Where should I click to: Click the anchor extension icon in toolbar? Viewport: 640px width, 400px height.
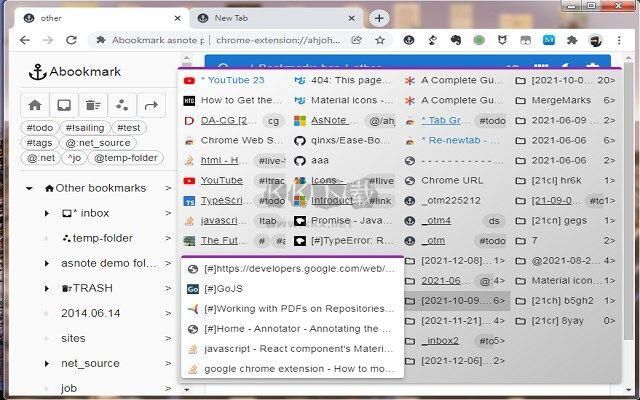click(409, 40)
